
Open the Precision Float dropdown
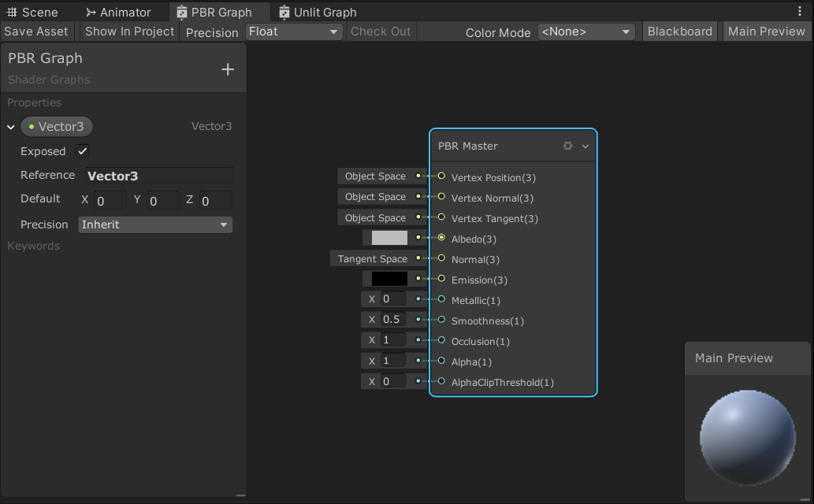tap(293, 31)
